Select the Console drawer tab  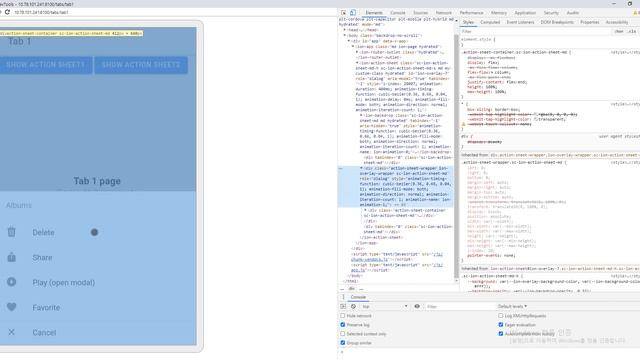click(x=358, y=297)
